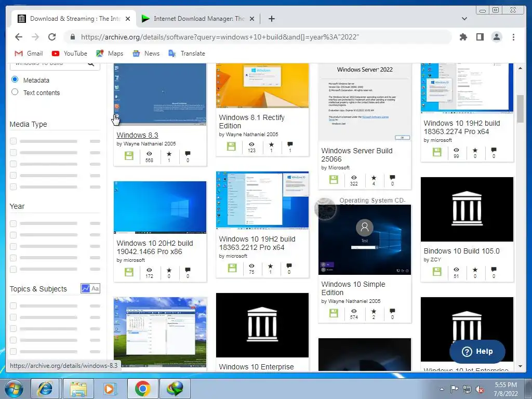Open the News bookmark
This screenshot has width=532, height=399.
[x=146, y=54]
